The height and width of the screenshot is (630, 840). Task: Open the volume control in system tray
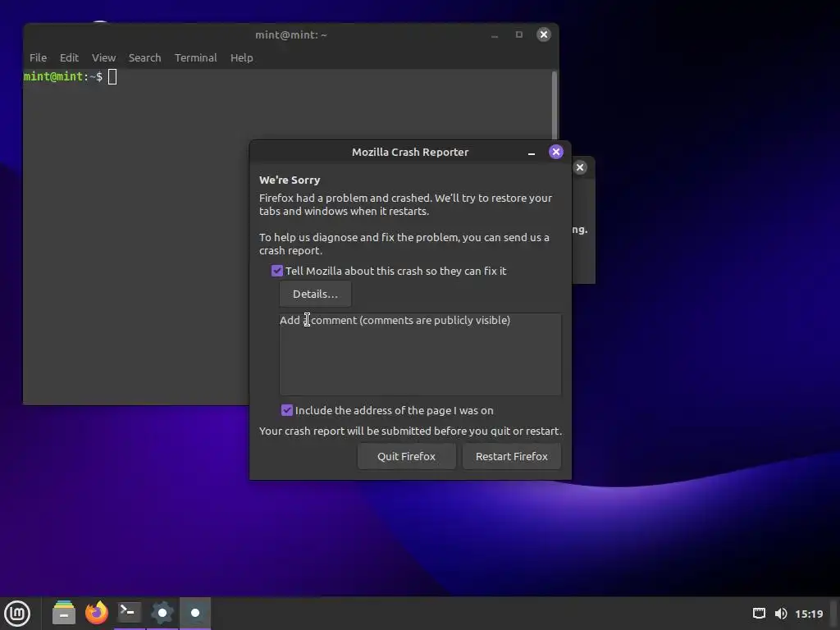click(x=781, y=614)
